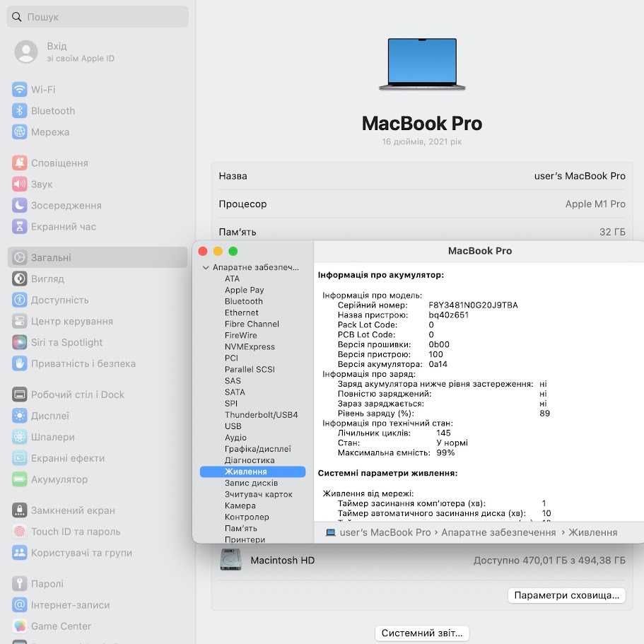Click user's MacBook Pro in path bar
Image resolution: width=644 pixels, height=644 pixels.
[x=385, y=532]
